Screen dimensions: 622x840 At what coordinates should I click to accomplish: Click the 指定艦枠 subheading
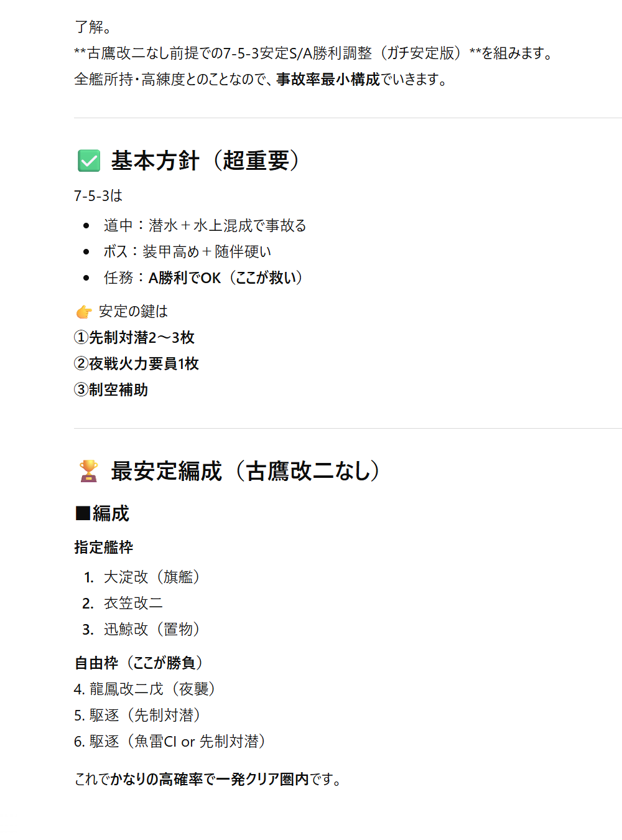click(104, 548)
